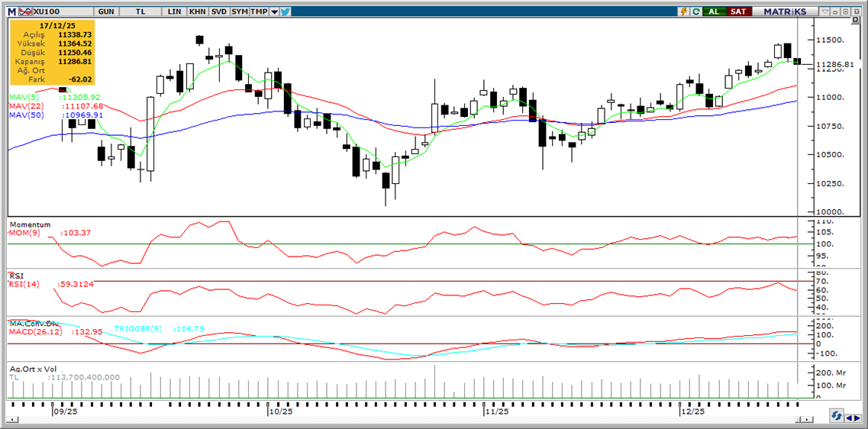
Task: Toggle the LIN linear scale option
Action: coord(175,11)
